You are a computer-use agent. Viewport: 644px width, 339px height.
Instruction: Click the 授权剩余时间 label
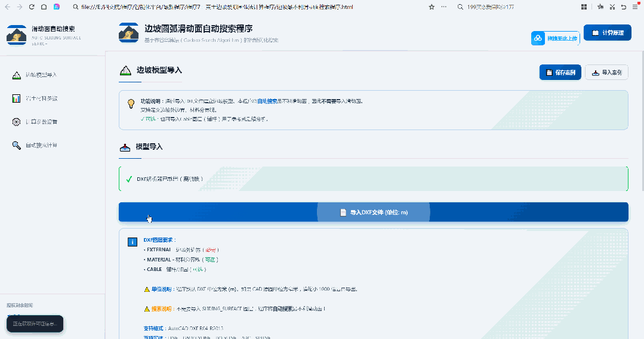[x=20, y=306]
